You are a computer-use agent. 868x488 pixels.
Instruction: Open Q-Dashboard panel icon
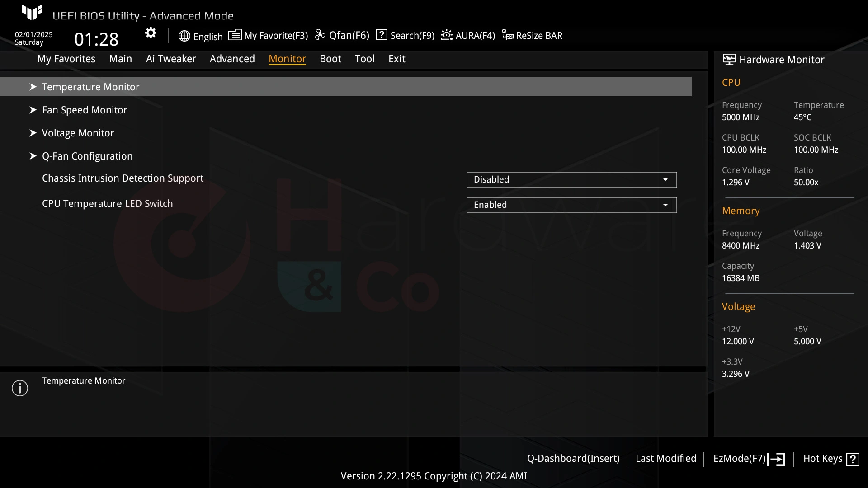[x=573, y=458]
